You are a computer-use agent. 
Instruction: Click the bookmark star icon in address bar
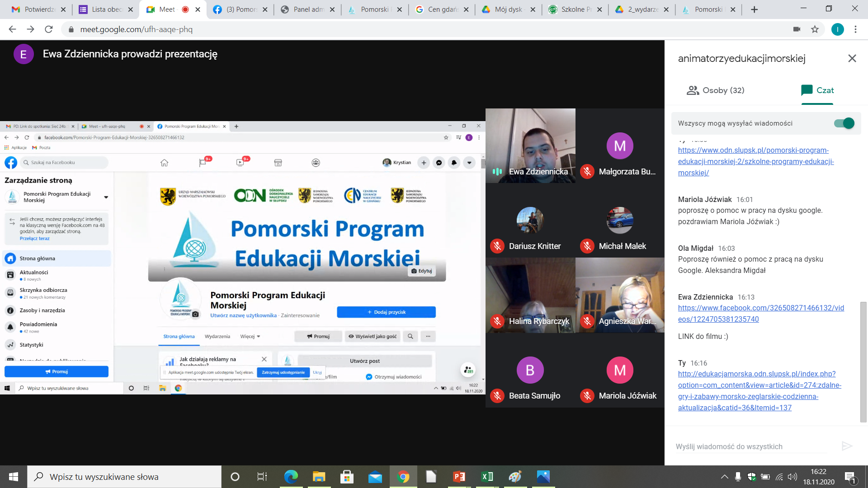815,29
